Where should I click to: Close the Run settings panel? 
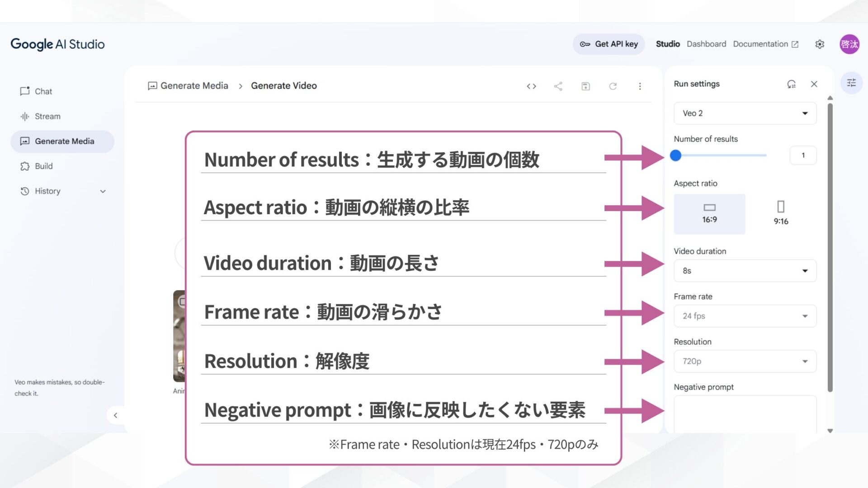coord(814,84)
